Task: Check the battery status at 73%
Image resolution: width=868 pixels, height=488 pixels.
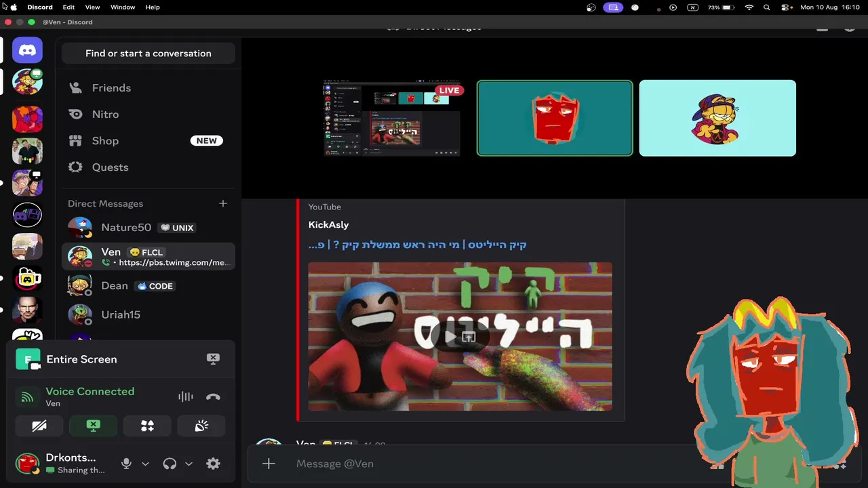Action: click(721, 7)
